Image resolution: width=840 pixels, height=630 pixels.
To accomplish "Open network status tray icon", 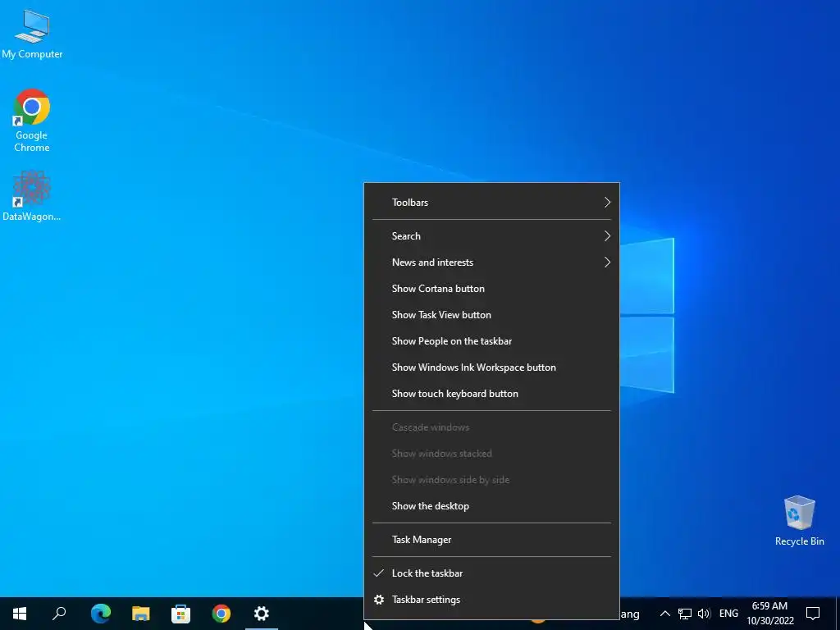I will point(685,614).
